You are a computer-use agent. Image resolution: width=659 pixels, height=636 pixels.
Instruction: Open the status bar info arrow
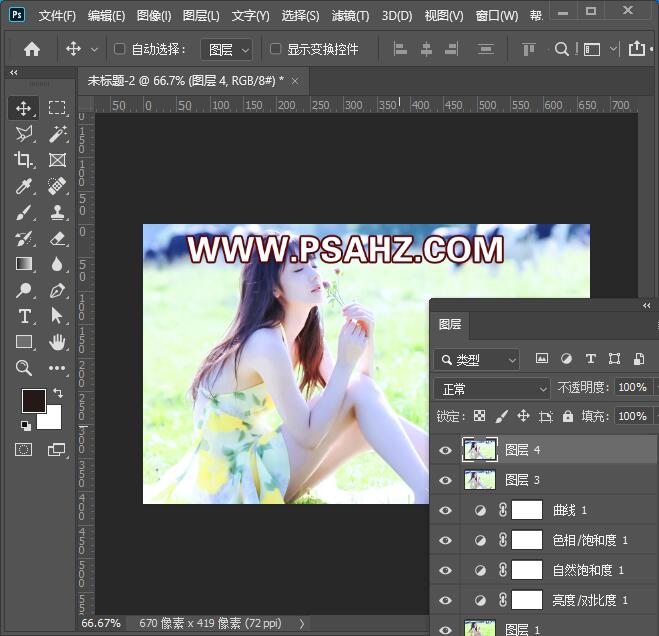click(x=302, y=624)
